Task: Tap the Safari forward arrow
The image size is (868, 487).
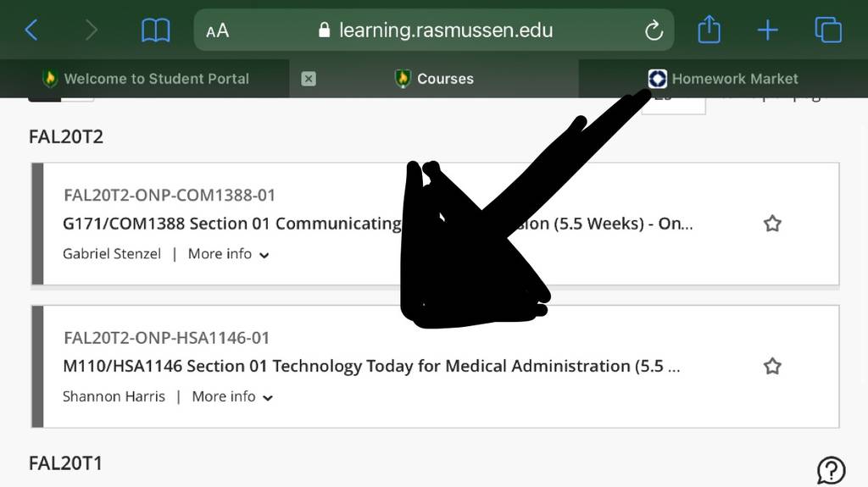Action: click(x=92, y=30)
